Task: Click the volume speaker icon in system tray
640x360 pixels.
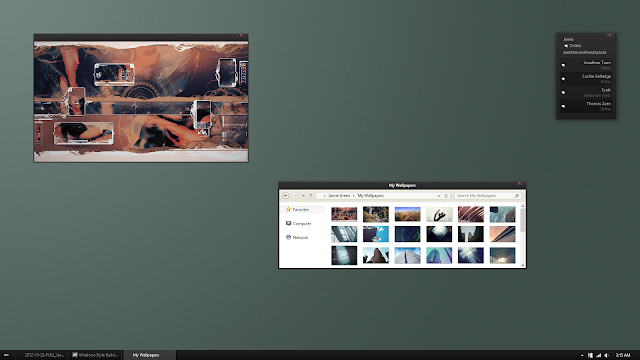Action: pos(607,355)
